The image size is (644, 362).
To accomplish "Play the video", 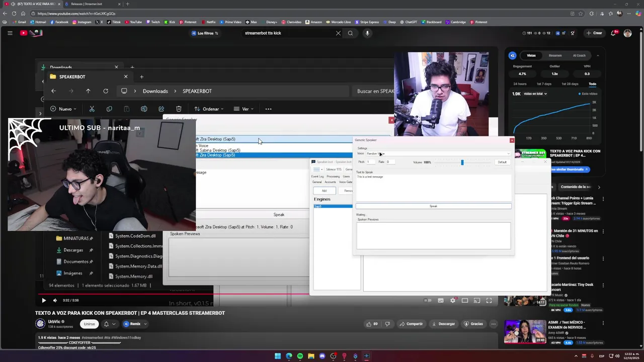I will pos(44,300).
